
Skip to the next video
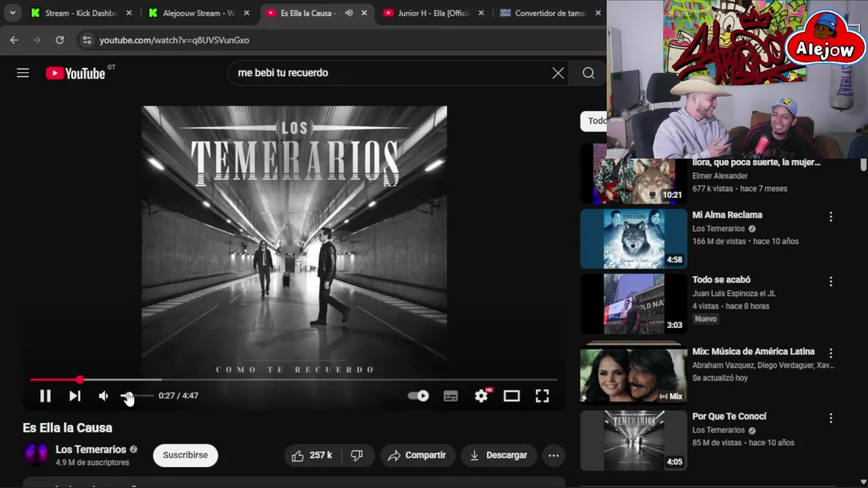(x=75, y=396)
